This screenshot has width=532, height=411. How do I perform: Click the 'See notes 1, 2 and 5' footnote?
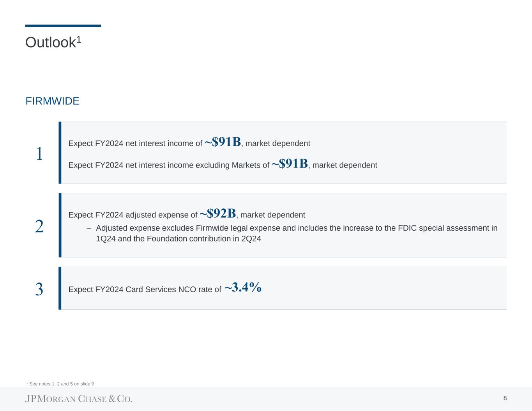(x=60, y=384)
